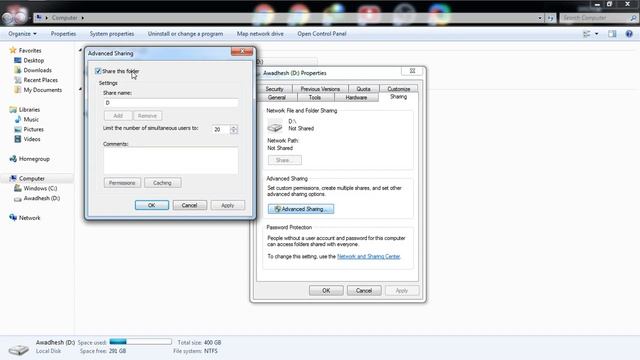Click the Remove share name button
The image size is (640, 360).
[147, 116]
